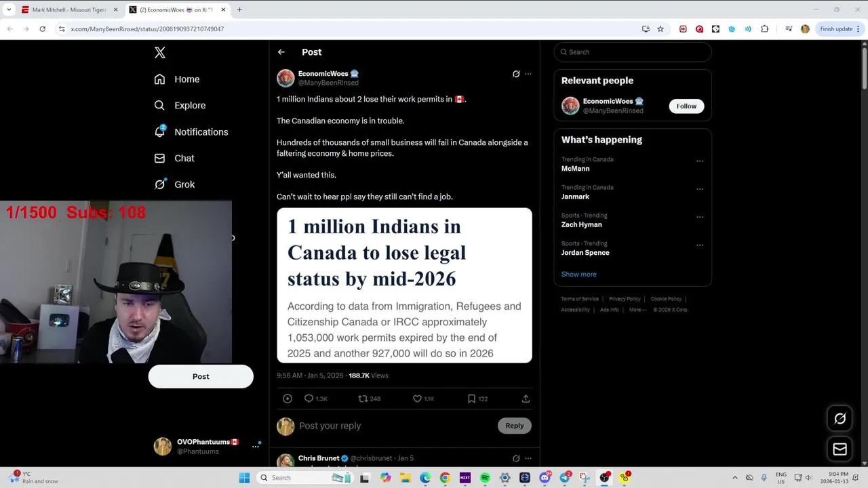Follow EconomicWoes in Relevant people
The height and width of the screenshot is (488, 868).
[x=686, y=106]
